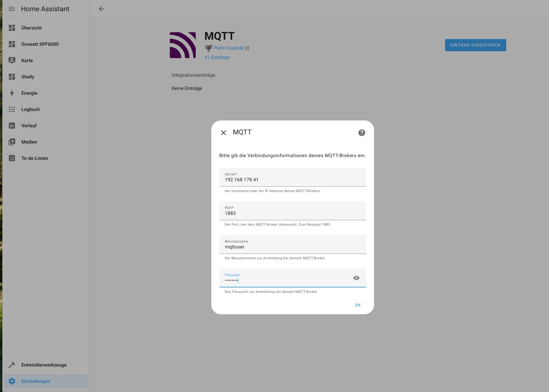Click the EINTRAG HINZUFÜGEN button
Screen dimensions: 549x392
(x=475, y=45)
